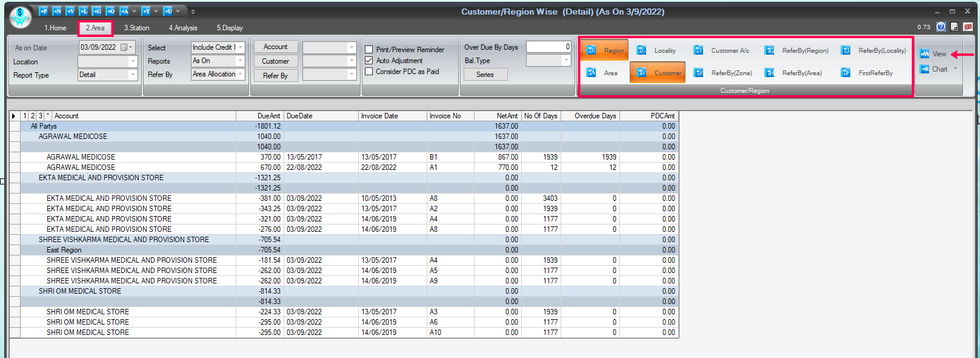Click the asterisk outline level button

[x=48, y=116]
